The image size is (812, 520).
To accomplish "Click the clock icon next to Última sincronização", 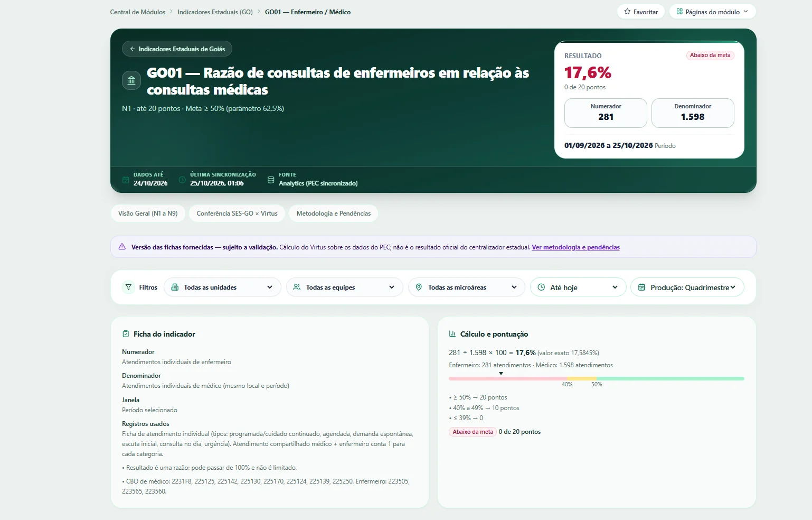I will tap(182, 180).
